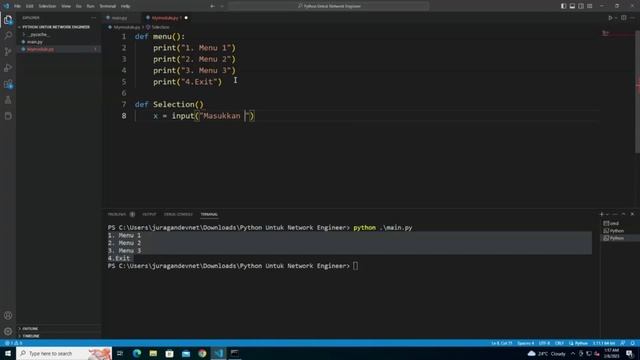Switch to the OUTPUT panel tab

point(149,214)
